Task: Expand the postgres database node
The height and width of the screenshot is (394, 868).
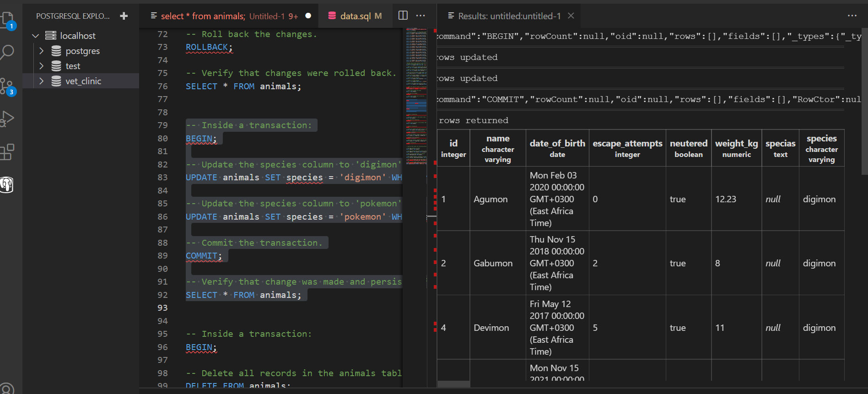Action: [x=41, y=51]
